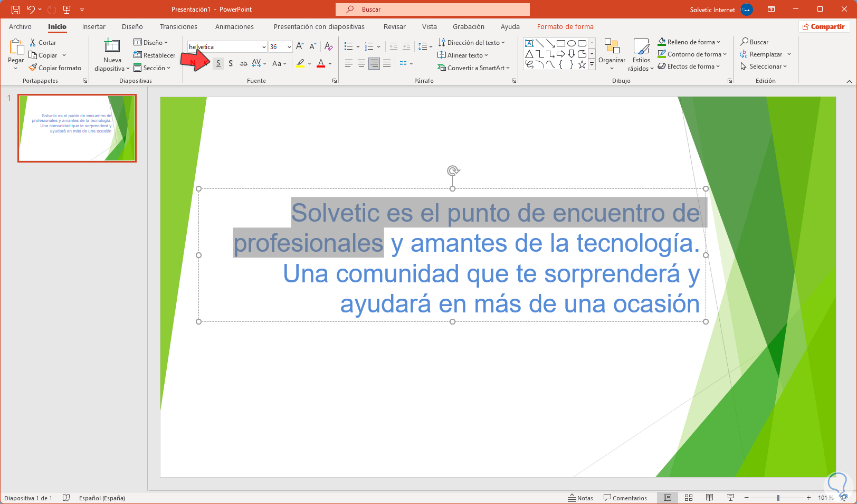Pick the star shape
Screen dimensions: 857x504
point(582,64)
